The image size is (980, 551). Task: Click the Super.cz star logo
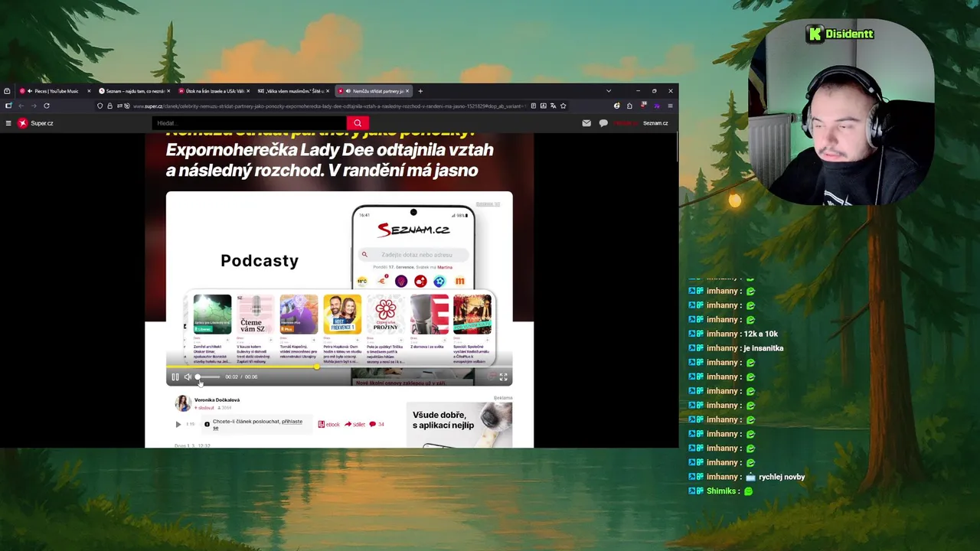pyautogui.click(x=23, y=123)
